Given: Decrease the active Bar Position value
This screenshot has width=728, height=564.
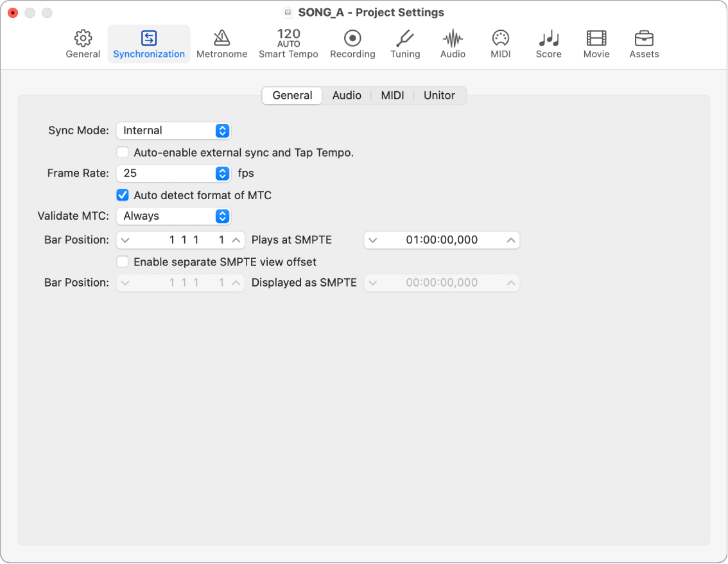Looking at the screenshot, I should pos(125,240).
